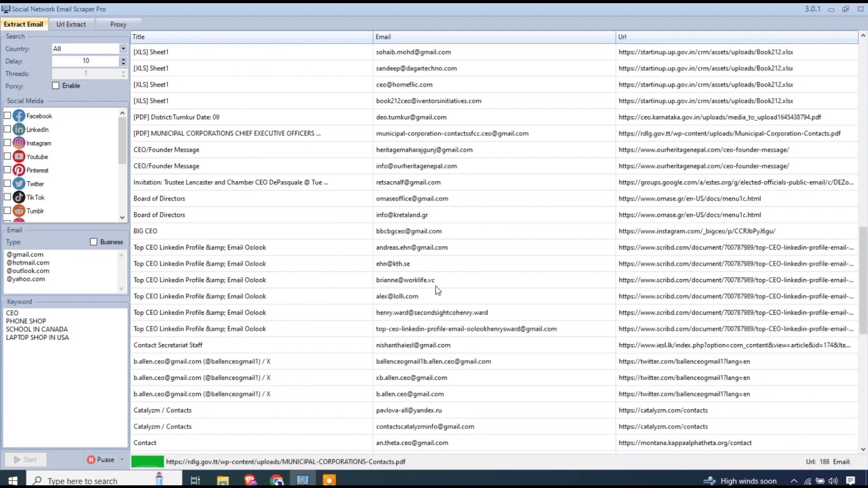Open Windows Start menu
This screenshot has width=868, height=488.
(13, 480)
